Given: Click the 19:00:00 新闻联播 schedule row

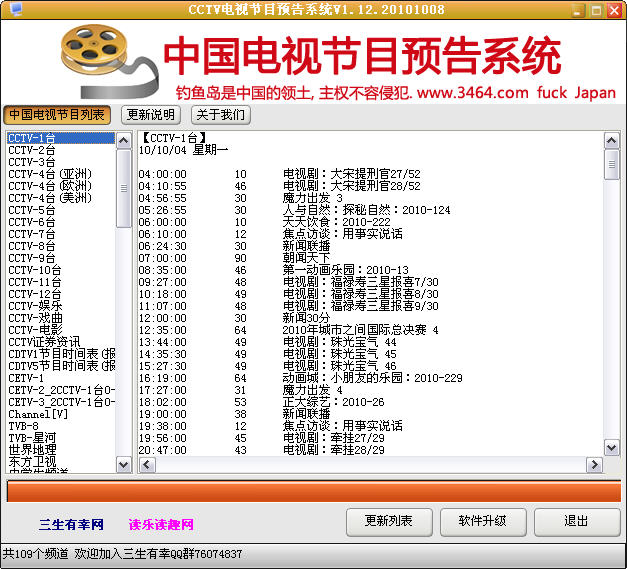Looking at the screenshot, I should 234,414.
